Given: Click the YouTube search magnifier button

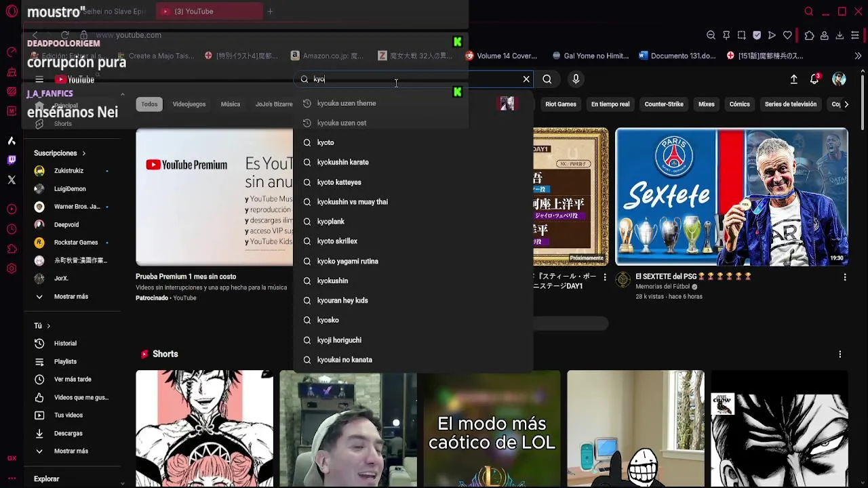Looking at the screenshot, I should [547, 79].
